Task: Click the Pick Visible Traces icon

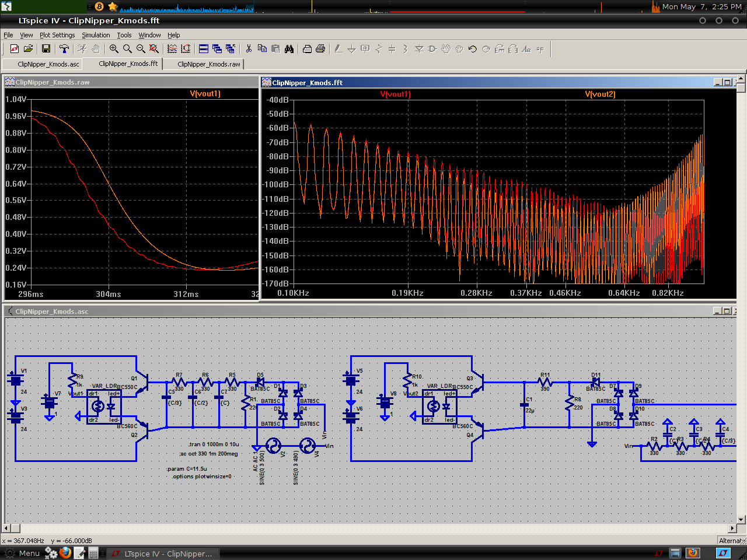Action: point(172,49)
